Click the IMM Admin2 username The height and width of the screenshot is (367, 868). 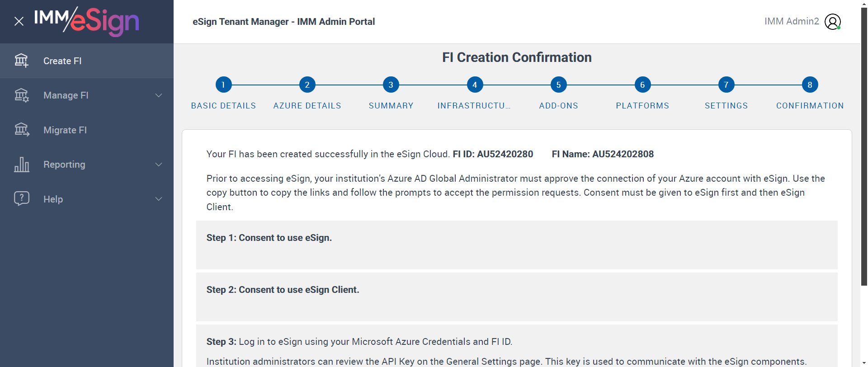coord(792,21)
